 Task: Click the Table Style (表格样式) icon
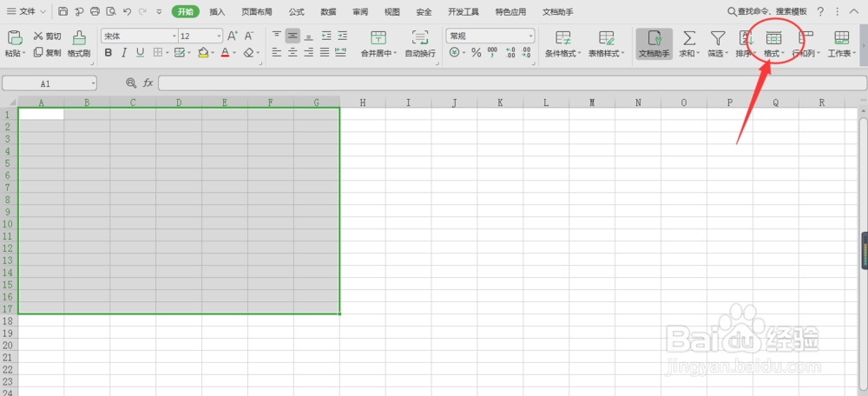click(x=606, y=37)
